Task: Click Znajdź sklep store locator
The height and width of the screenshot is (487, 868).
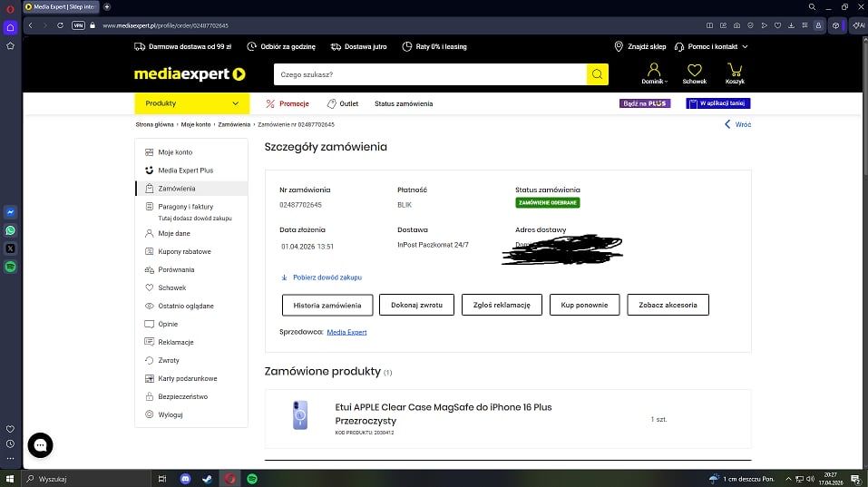Action: pyautogui.click(x=640, y=46)
